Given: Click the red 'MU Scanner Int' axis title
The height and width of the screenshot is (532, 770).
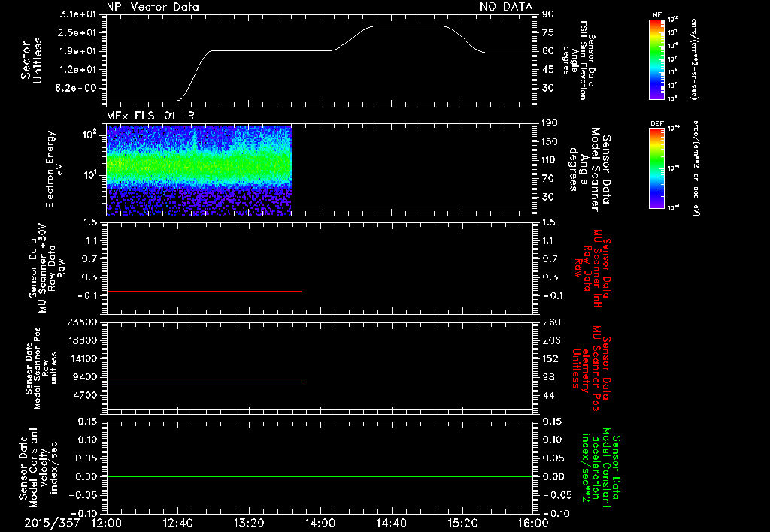Looking at the screenshot, I should tap(593, 268).
